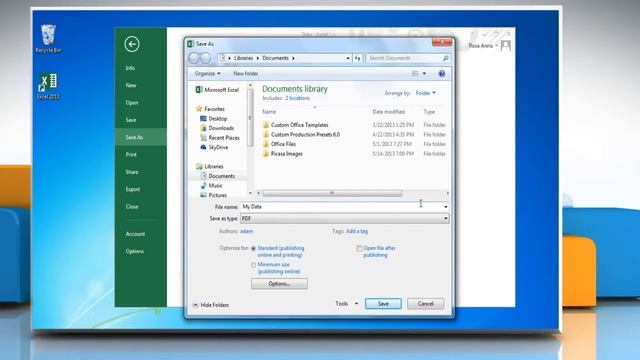Select Pictures under Libraries
Image resolution: width=640 pixels, height=360 pixels.
(213, 195)
